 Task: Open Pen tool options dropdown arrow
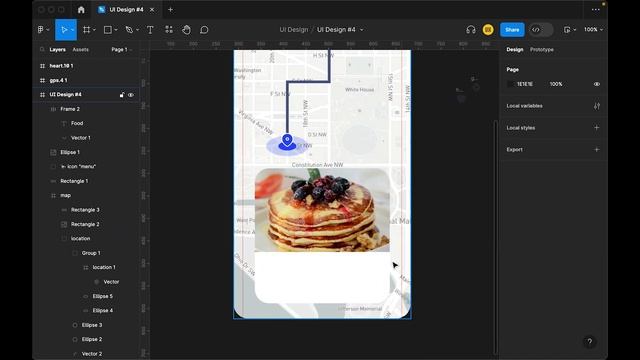137,29
